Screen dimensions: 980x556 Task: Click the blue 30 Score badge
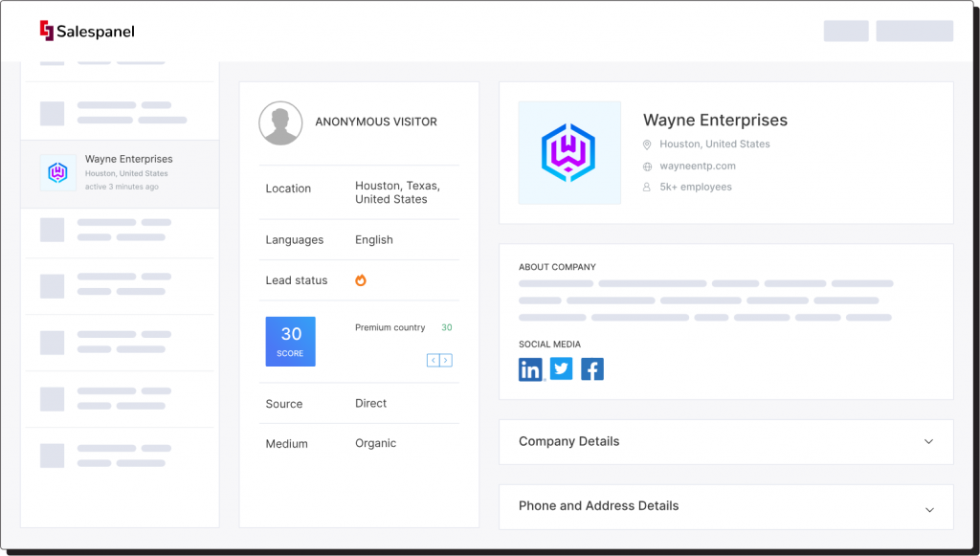(x=290, y=341)
